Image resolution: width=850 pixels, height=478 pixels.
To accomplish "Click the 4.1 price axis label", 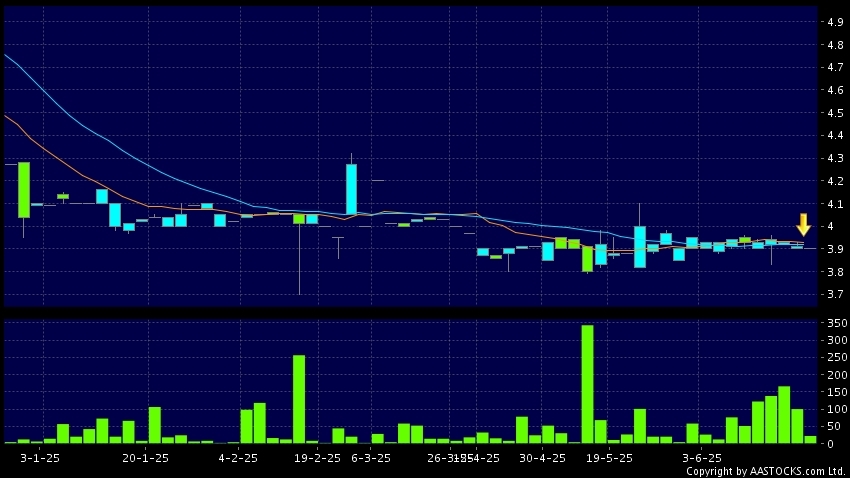I will click(835, 204).
